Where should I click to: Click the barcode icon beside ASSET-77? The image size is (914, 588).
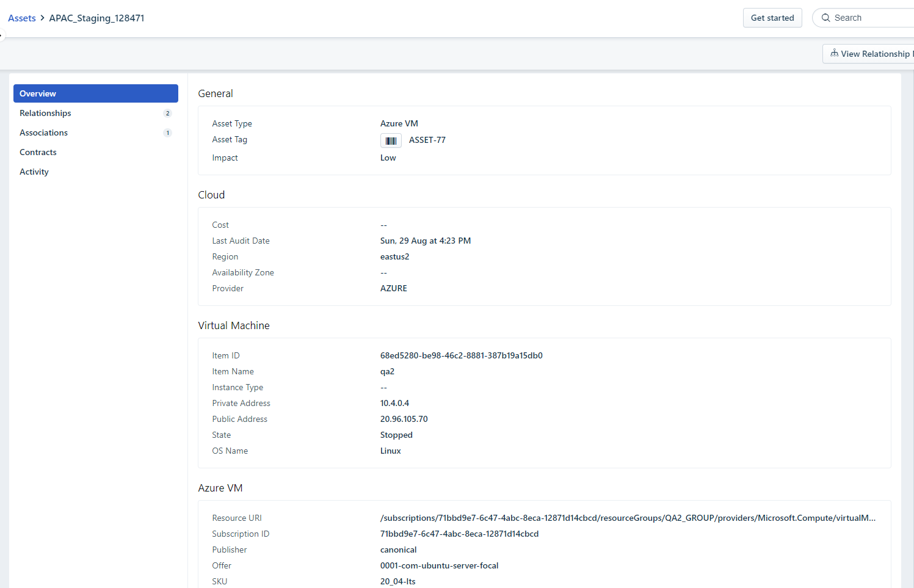click(x=391, y=140)
